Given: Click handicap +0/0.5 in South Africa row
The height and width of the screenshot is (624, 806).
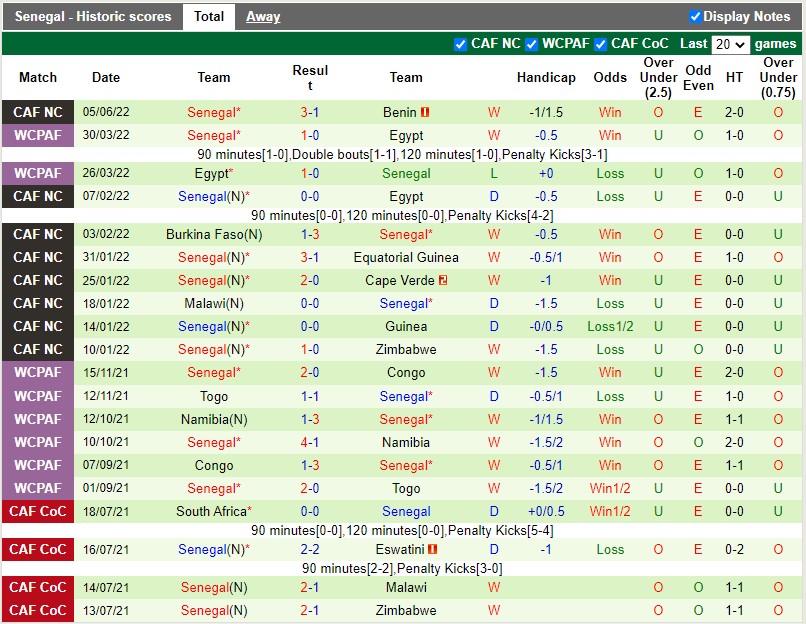Looking at the screenshot, I should pyautogui.click(x=546, y=511).
